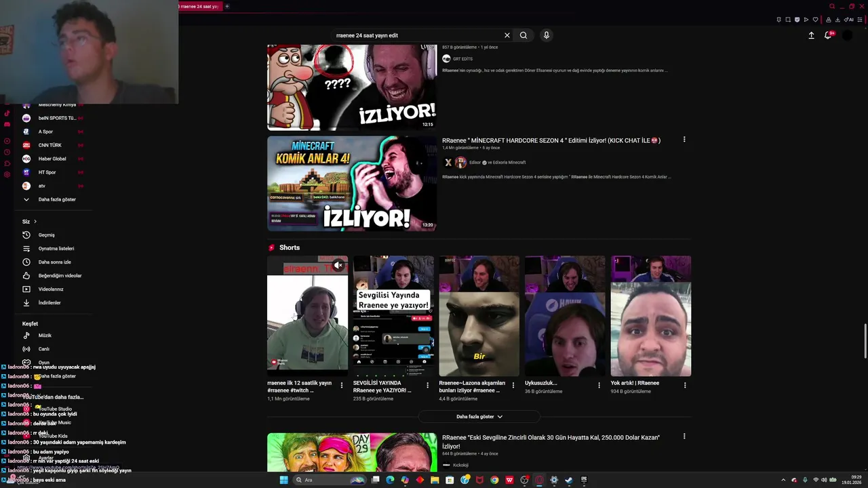Viewport: 868px width, 488px height.
Task: Open the Opera AI assistant button
Action: click(848, 20)
